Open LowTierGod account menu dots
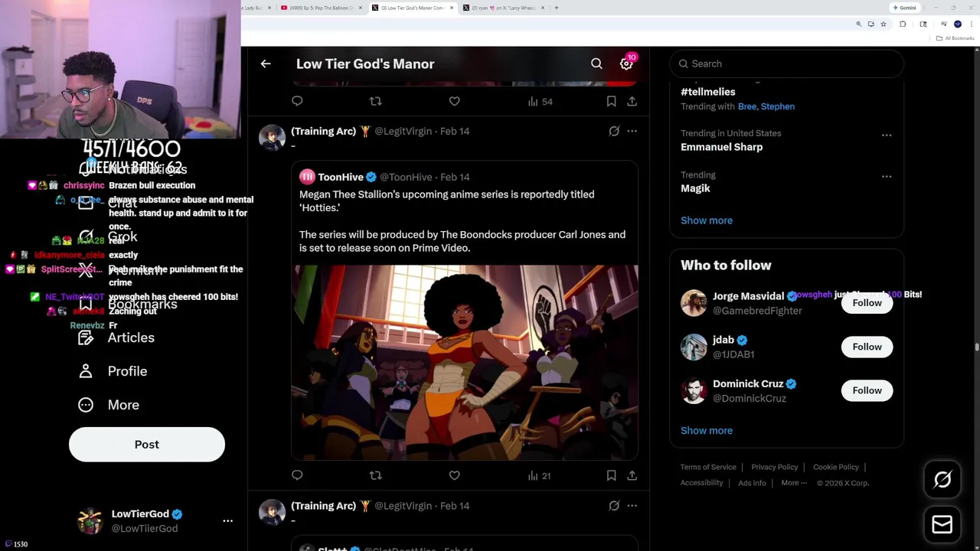The width and height of the screenshot is (980, 551). pos(227,520)
